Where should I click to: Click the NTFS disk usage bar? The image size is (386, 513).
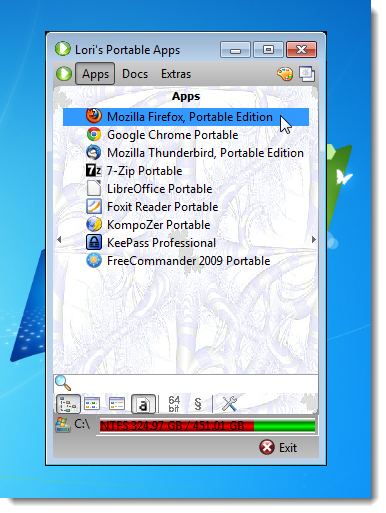(x=207, y=426)
